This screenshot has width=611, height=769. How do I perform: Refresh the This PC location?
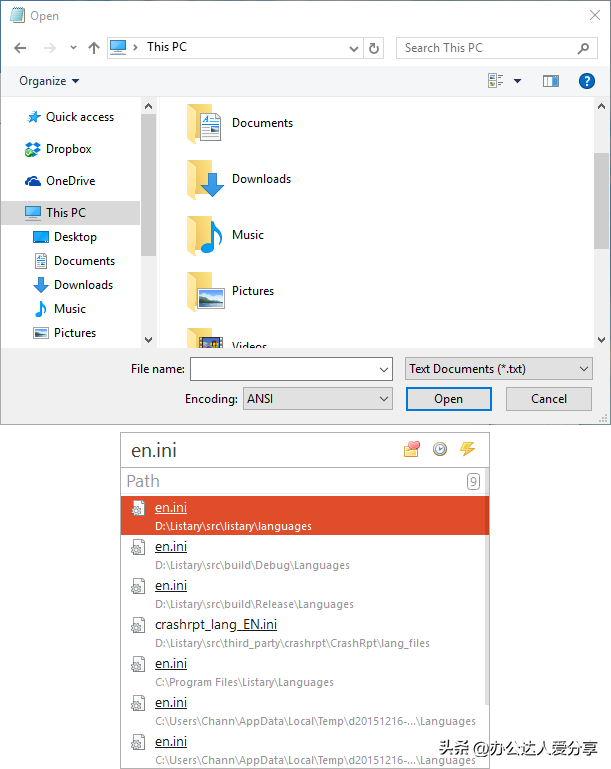pos(374,48)
